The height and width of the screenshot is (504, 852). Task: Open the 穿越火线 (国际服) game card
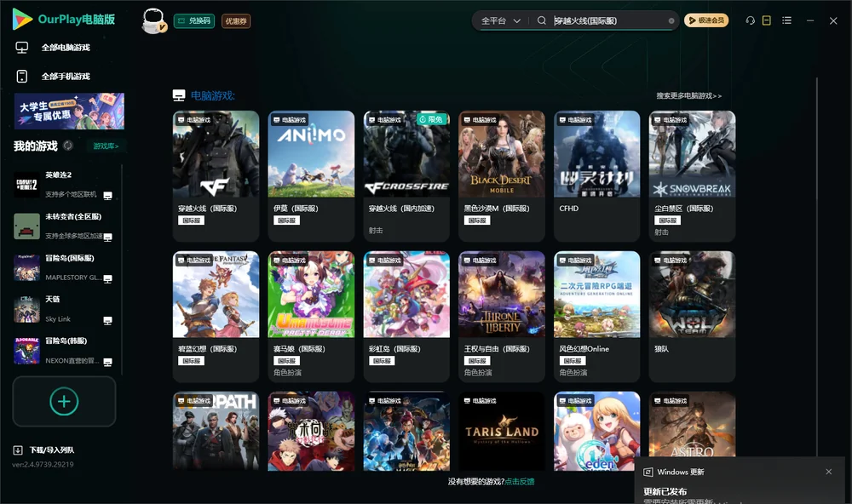(216, 176)
